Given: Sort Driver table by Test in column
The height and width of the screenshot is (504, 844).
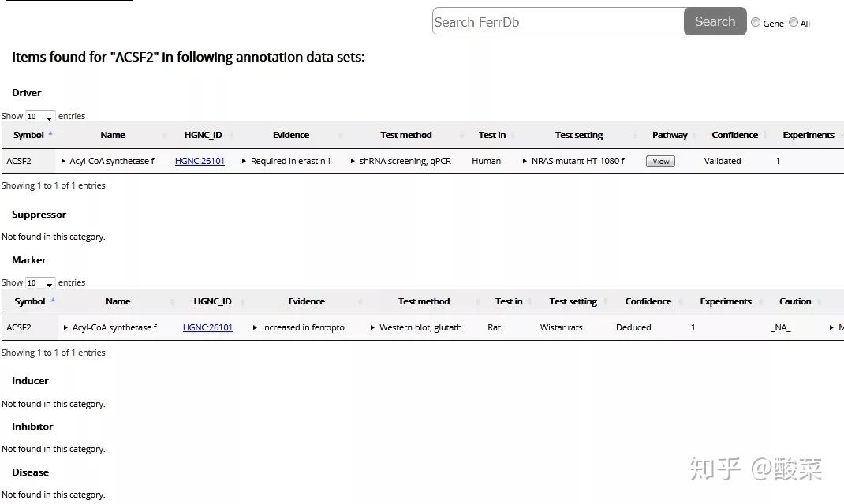Looking at the screenshot, I should (x=491, y=135).
